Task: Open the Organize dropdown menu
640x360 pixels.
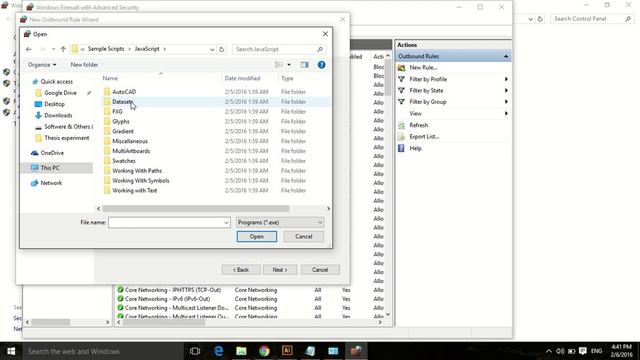Action: coord(42,64)
